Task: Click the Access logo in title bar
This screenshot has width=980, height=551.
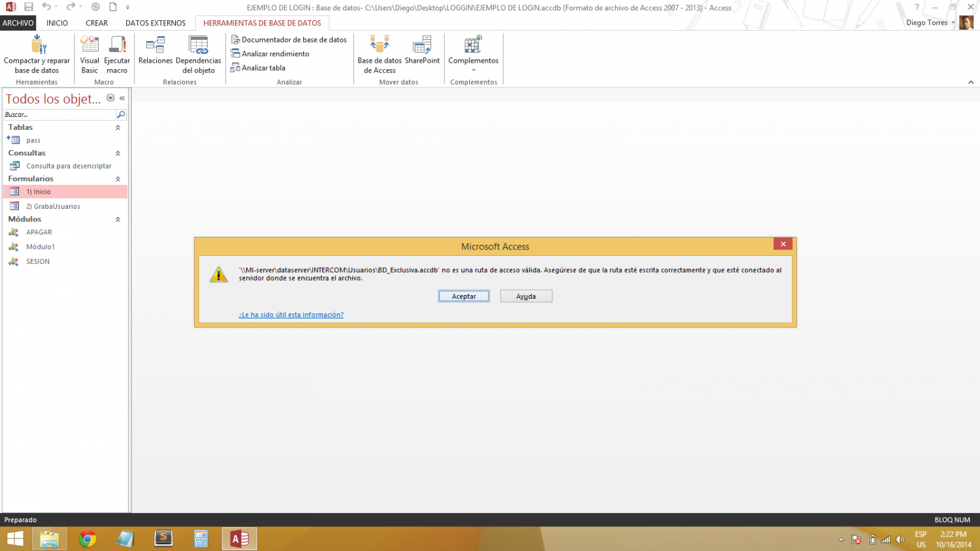Action: click(x=10, y=7)
